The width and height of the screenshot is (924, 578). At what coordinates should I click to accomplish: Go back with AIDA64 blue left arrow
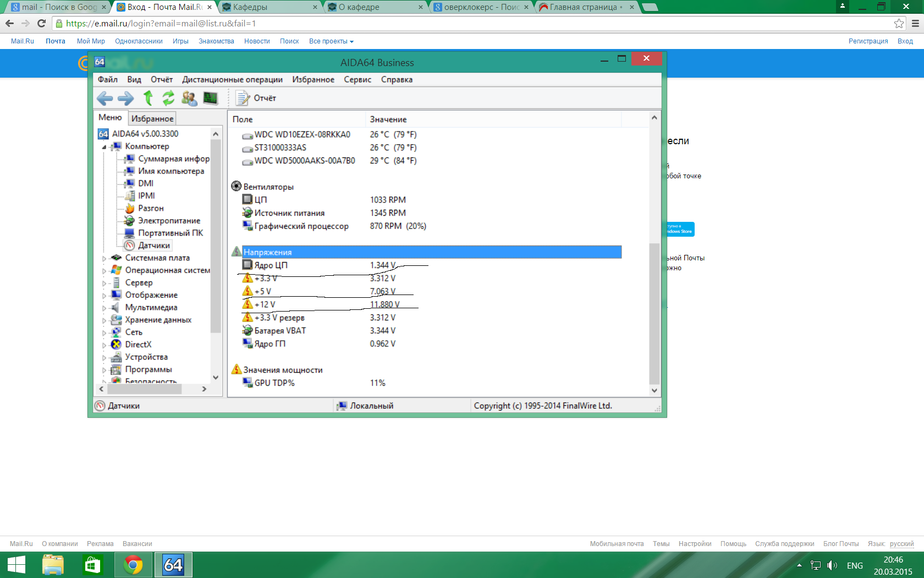click(105, 99)
